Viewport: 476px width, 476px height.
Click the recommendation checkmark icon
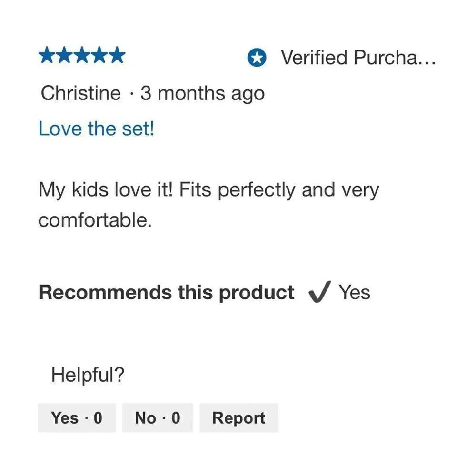coord(319,292)
